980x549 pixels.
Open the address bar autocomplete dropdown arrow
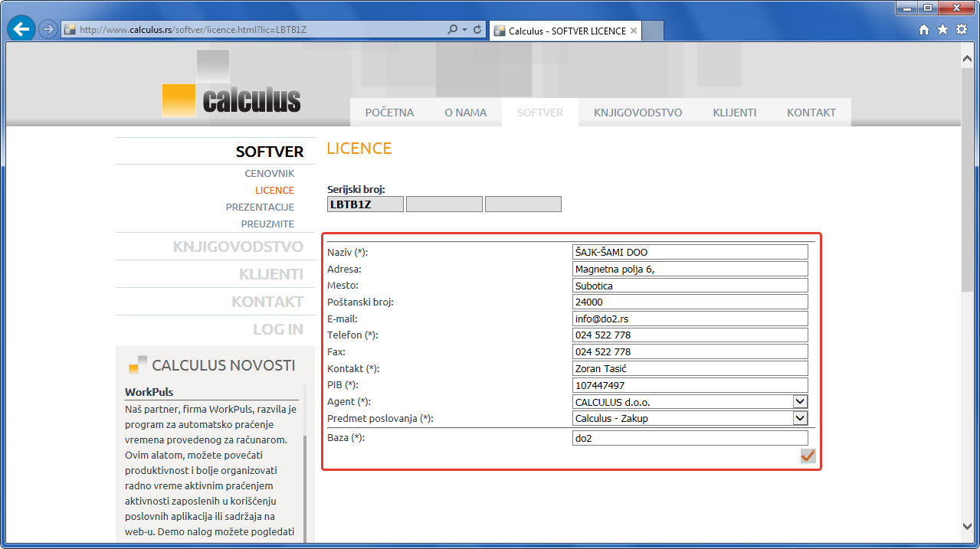coord(464,30)
